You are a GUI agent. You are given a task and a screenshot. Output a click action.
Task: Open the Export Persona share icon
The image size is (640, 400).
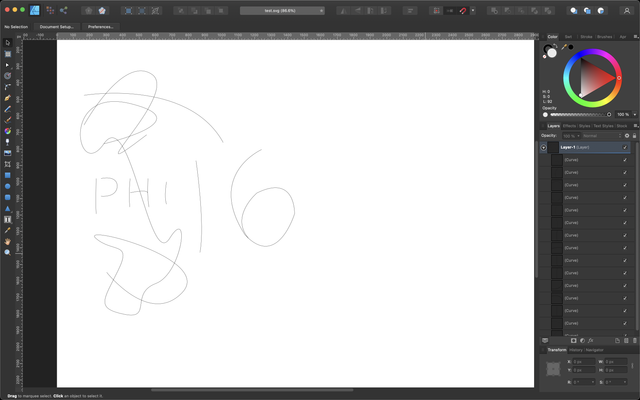pyautogui.click(x=64, y=10)
